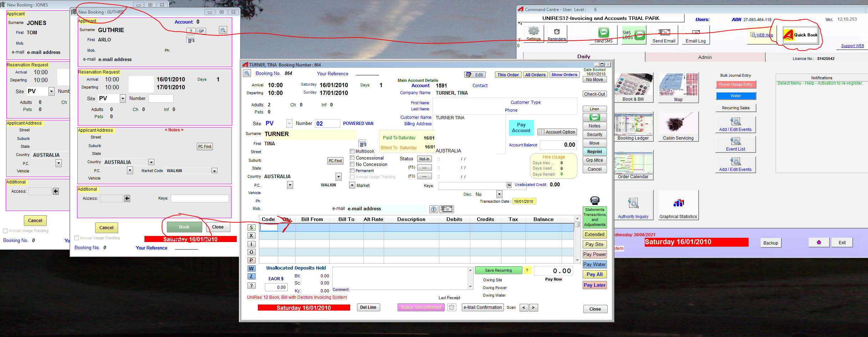Open the SMS Logs icon
Image resolution: width=868 pixels, height=337 pixels.
pos(634,35)
